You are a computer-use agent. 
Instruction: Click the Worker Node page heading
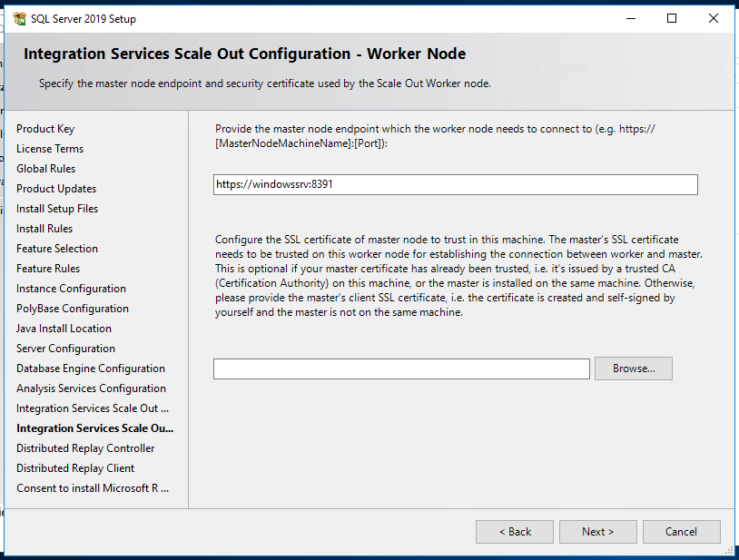pyautogui.click(x=244, y=54)
